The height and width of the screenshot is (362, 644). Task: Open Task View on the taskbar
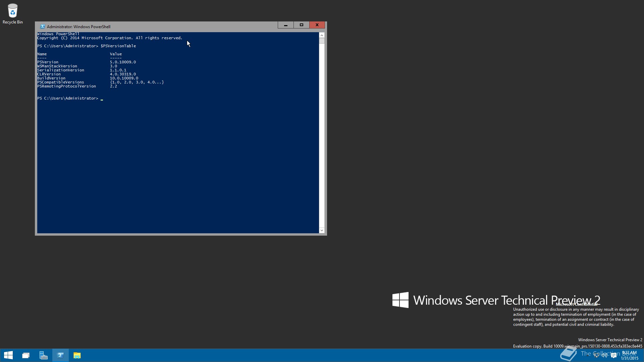[26, 355]
